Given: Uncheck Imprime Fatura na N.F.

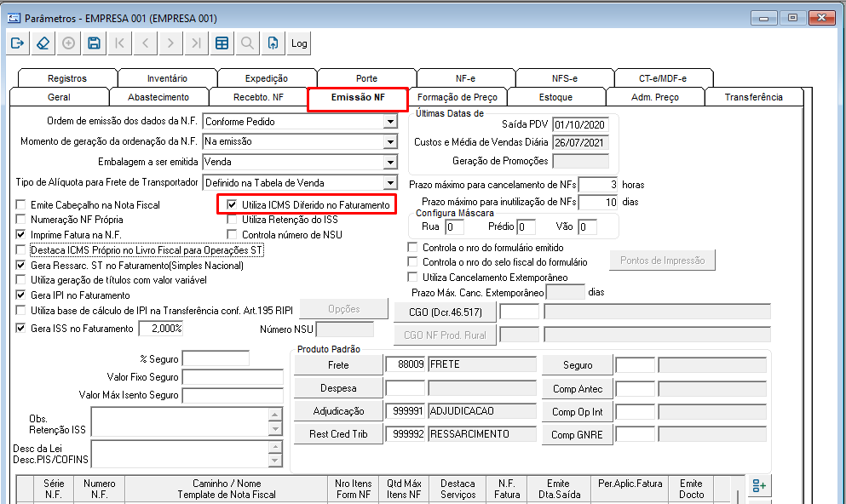Looking at the screenshot, I should click(x=21, y=234).
